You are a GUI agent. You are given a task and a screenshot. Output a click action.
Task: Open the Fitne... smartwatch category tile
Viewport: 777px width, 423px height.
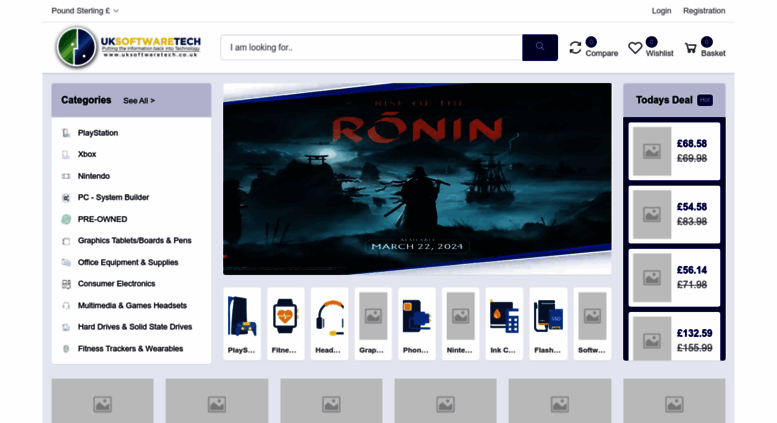point(285,324)
